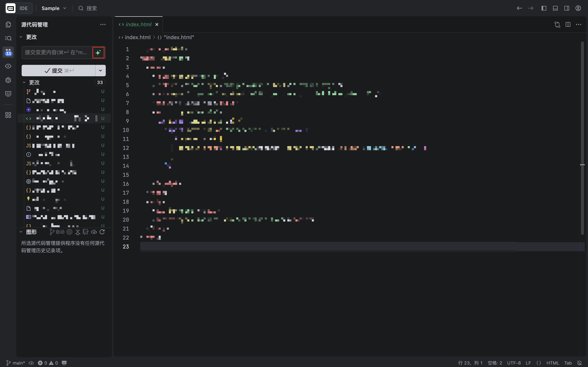Image resolution: width=588 pixels, height=367 pixels.
Task: Toggle the bottom panel layout icon
Action: pyautogui.click(x=555, y=8)
